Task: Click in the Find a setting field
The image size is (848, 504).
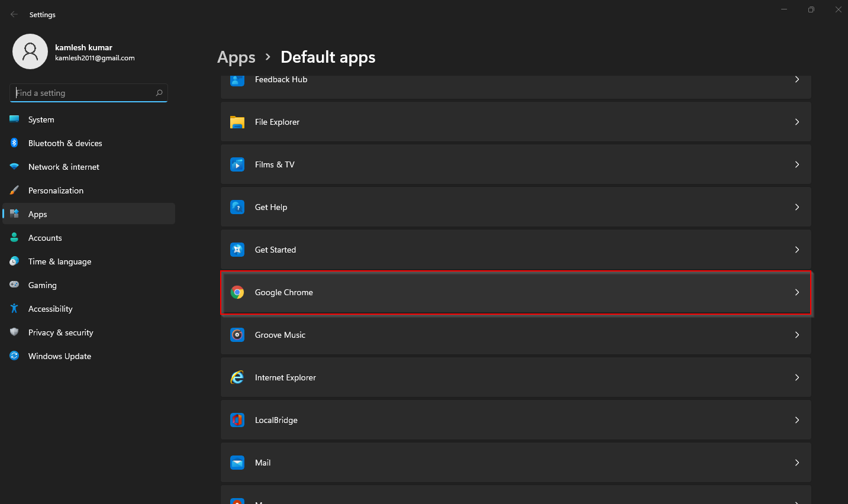Action: pyautogui.click(x=89, y=93)
